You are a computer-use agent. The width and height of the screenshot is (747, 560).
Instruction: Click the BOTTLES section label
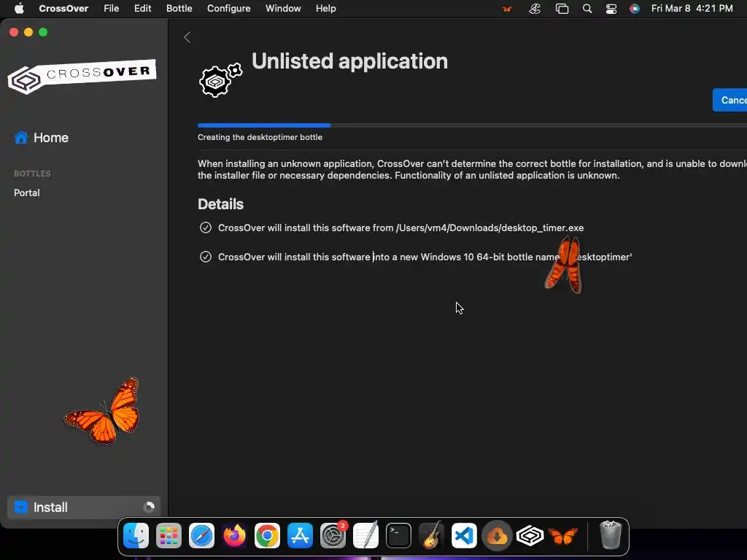click(32, 174)
